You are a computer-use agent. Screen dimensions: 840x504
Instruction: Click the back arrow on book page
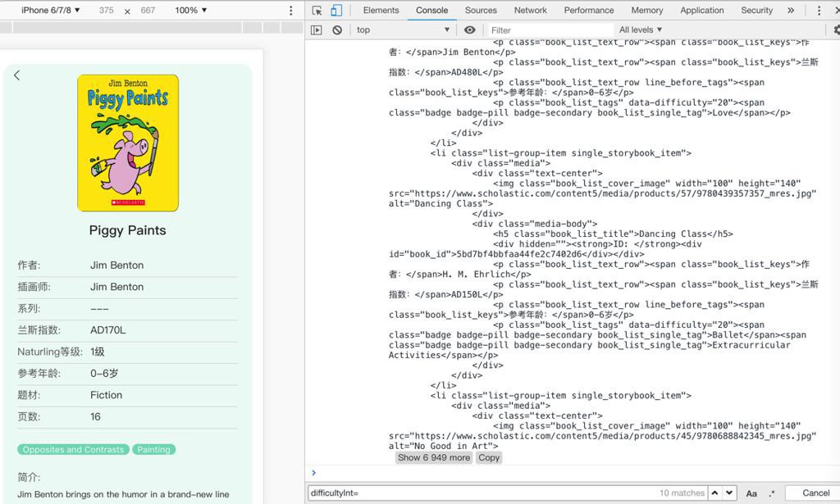point(17,75)
